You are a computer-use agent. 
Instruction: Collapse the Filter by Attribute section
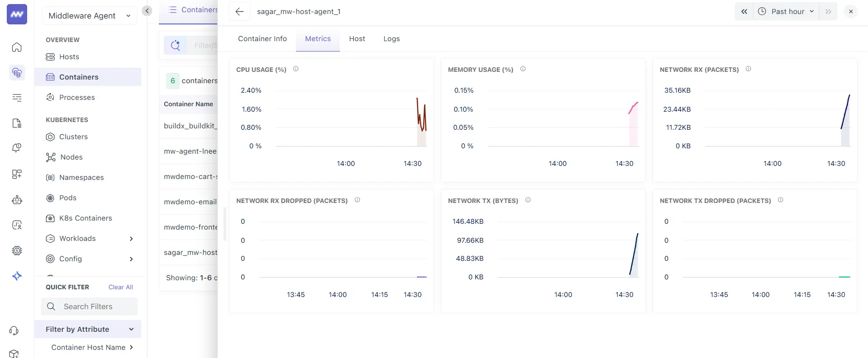pos(131,330)
